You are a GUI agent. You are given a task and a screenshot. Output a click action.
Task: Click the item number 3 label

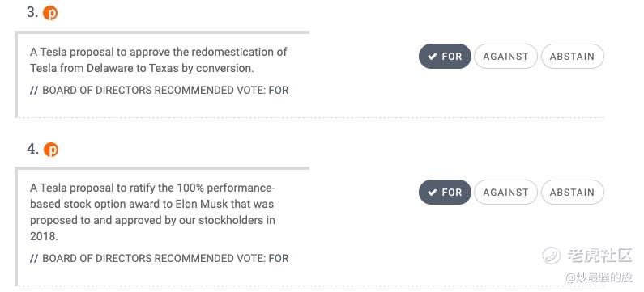32,13
